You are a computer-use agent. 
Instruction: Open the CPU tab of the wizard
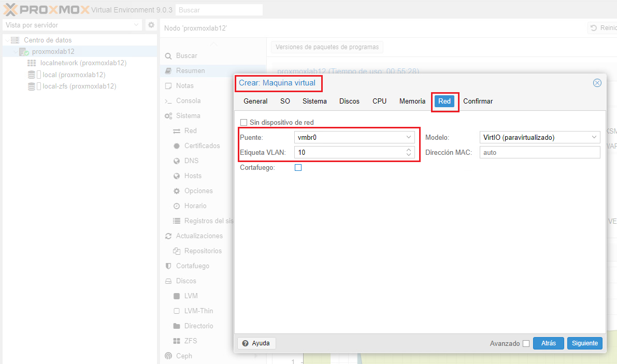(379, 101)
